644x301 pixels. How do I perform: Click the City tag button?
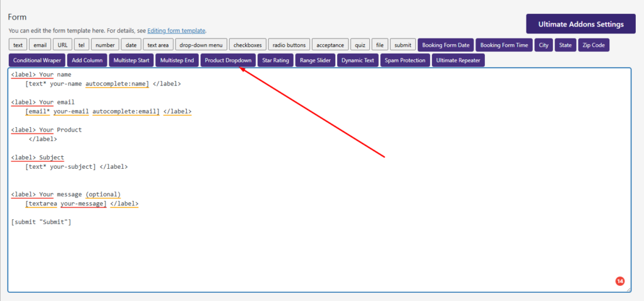pyautogui.click(x=544, y=45)
